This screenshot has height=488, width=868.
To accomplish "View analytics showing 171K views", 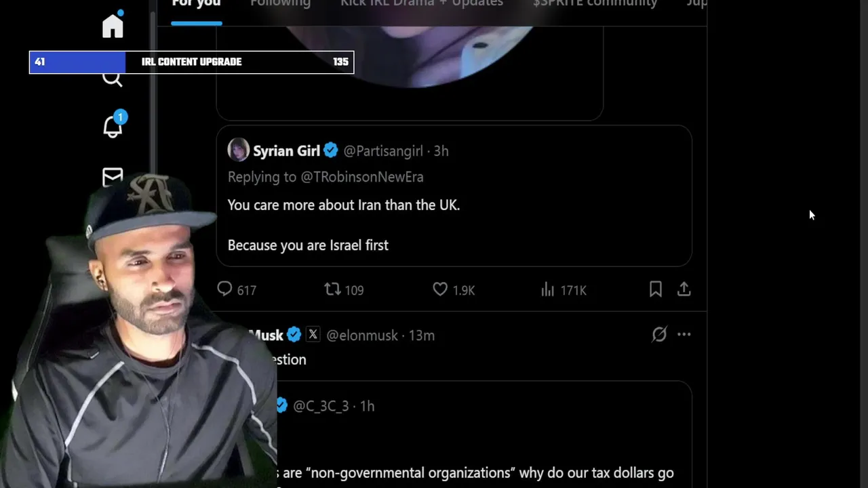I will pyautogui.click(x=564, y=289).
